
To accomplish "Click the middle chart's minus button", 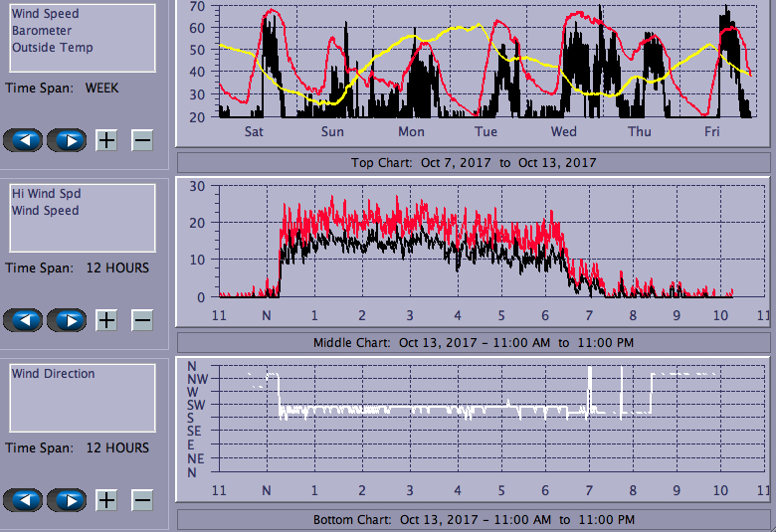I will tap(142, 320).
